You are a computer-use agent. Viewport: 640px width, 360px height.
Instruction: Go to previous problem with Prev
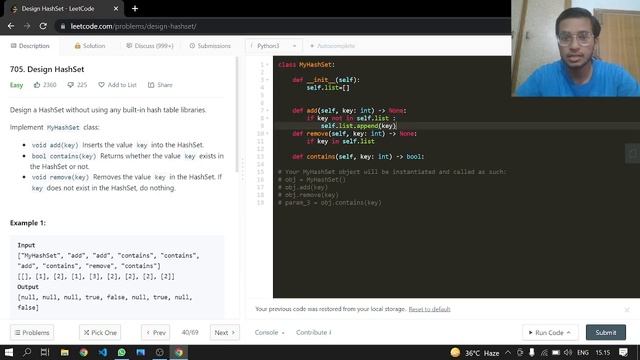click(x=156, y=333)
